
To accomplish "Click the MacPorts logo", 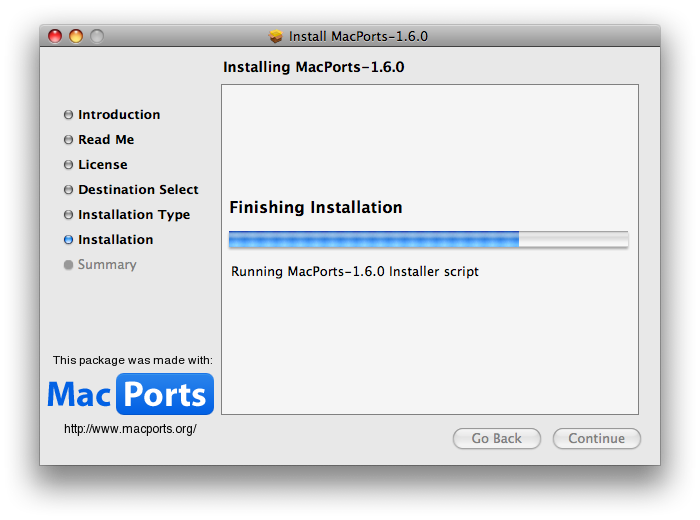I will point(130,394).
